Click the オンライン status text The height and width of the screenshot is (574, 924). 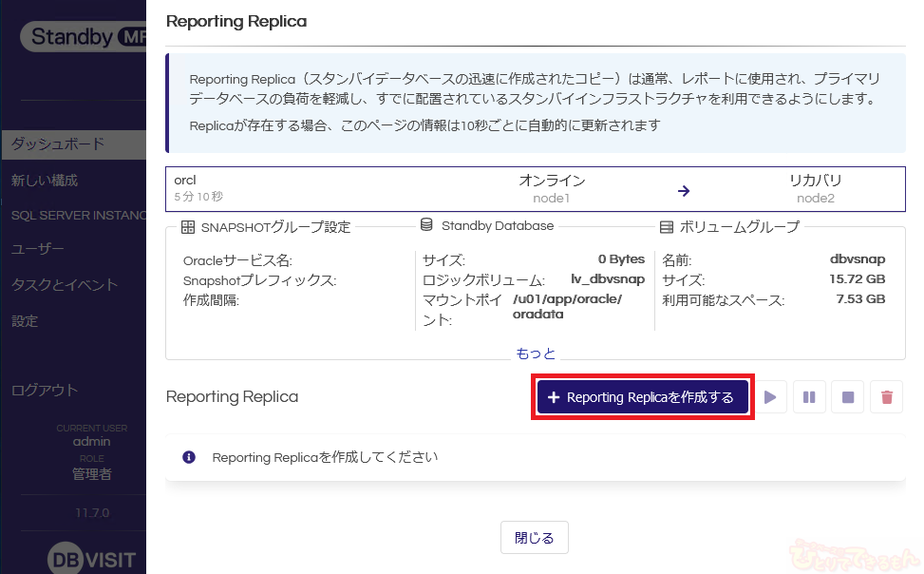[x=552, y=180]
